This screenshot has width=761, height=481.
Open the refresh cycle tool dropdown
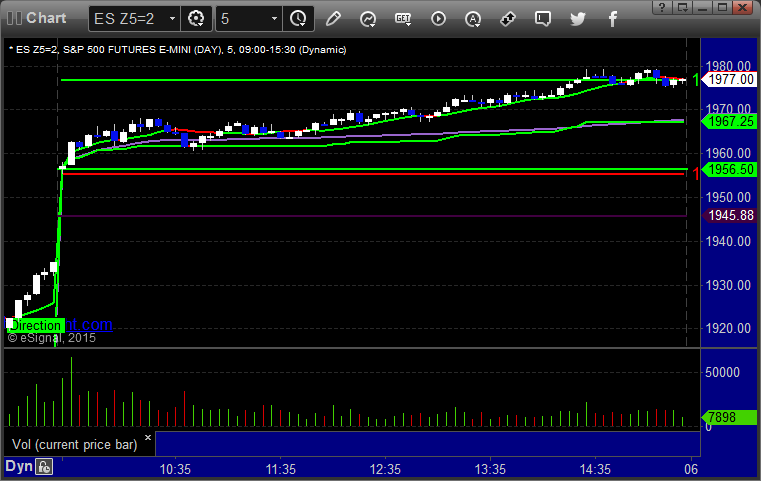coord(368,18)
